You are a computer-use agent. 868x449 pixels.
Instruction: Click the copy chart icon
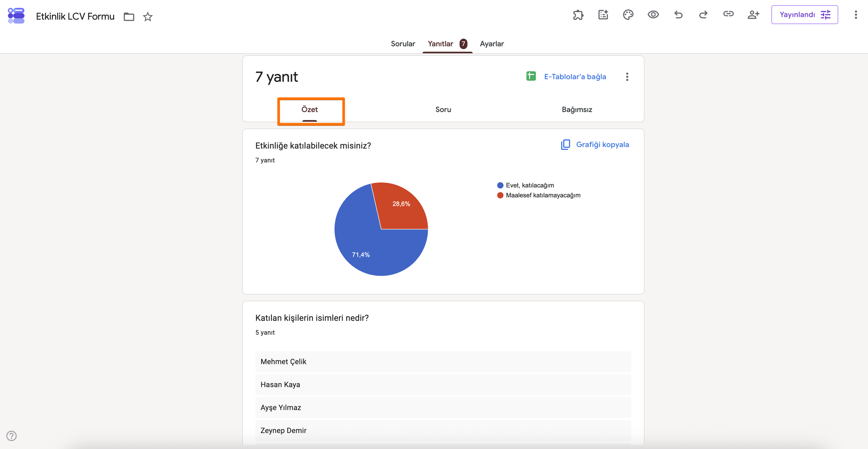tap(566, 144)
